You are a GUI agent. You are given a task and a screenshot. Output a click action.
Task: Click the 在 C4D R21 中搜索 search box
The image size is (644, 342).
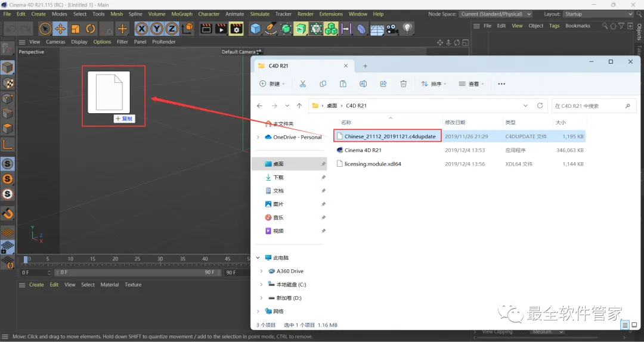593,105
